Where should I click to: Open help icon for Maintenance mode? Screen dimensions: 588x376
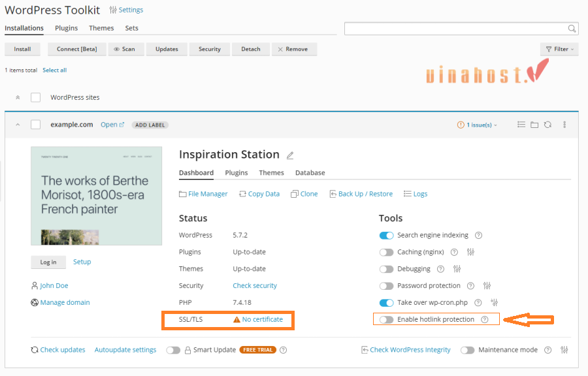pos(548,350)
